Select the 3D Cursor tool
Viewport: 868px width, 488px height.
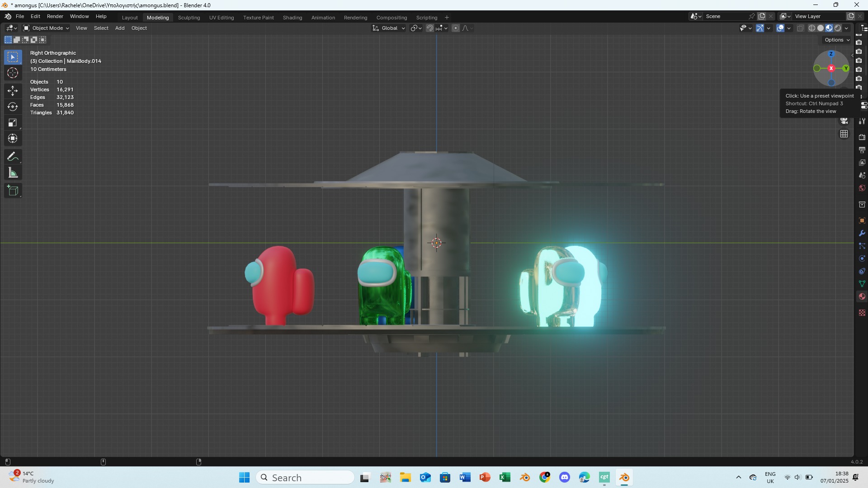(x=13, y=73)
